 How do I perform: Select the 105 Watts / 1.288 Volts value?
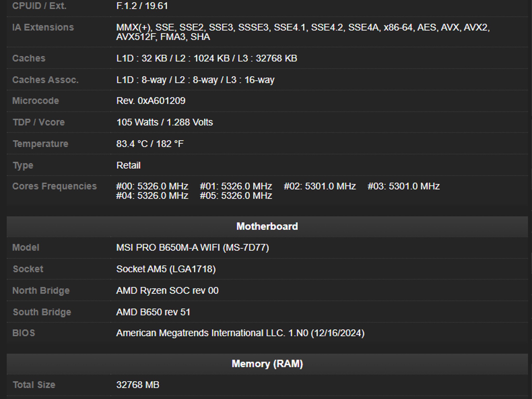tap(164, 122)
